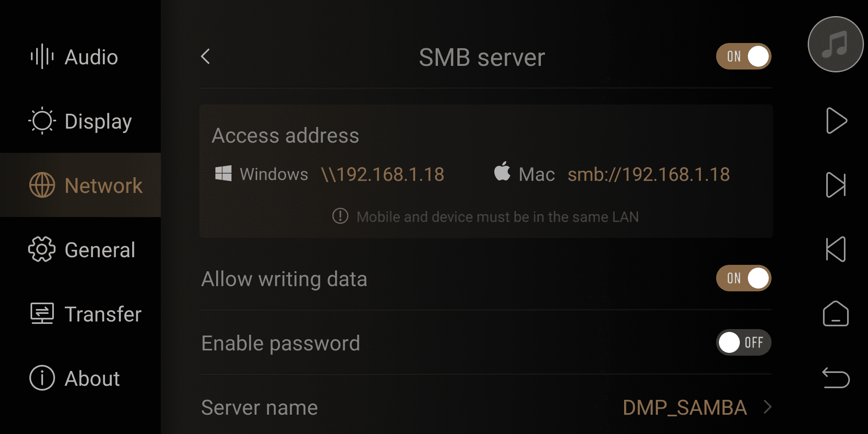
Task: Turn off the SMB server switch
Action: [x=743, y=56]
